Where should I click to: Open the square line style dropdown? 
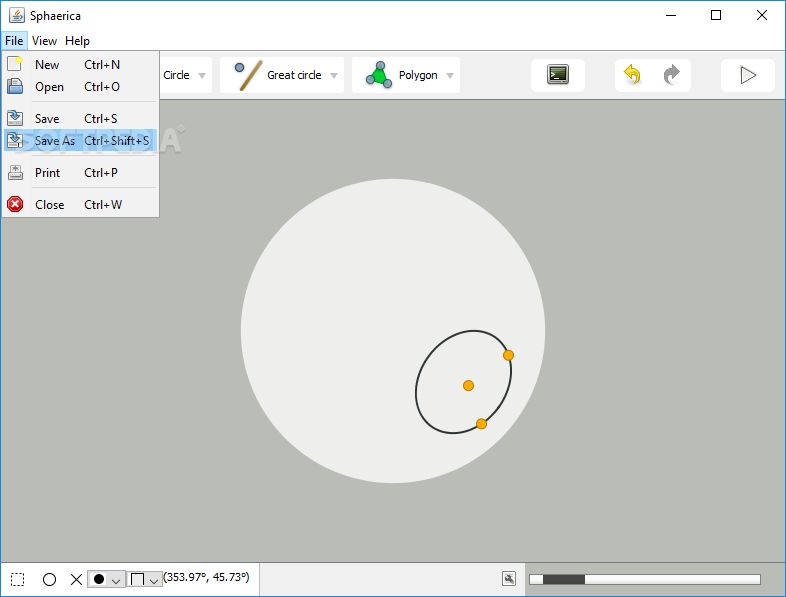pos(144,579)
